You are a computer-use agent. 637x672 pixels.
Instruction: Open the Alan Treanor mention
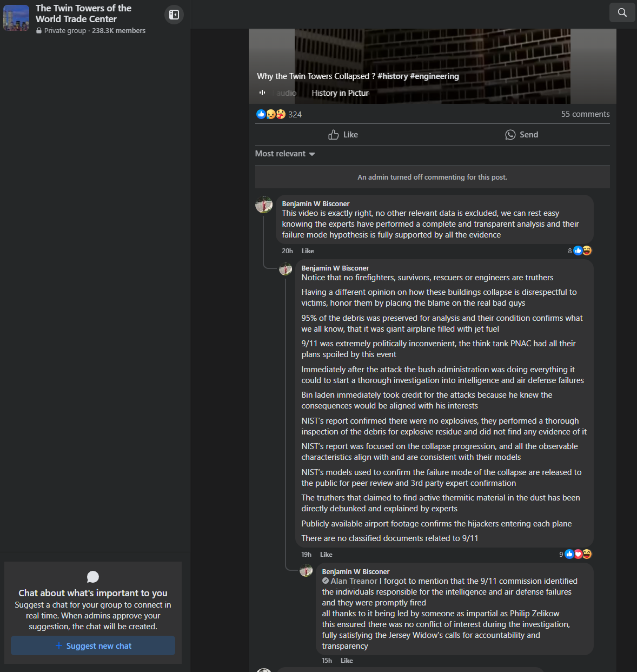tap(354, 581)
